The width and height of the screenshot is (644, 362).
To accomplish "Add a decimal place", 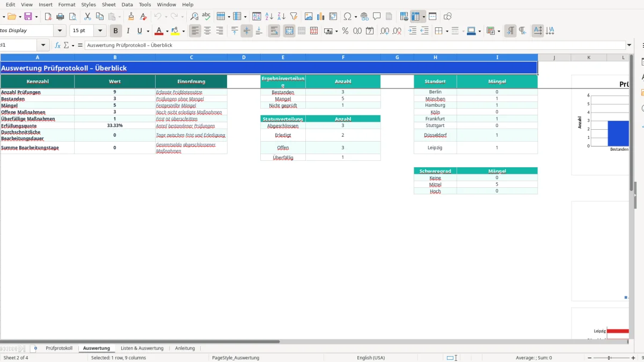I will click(x=385, y=31).
